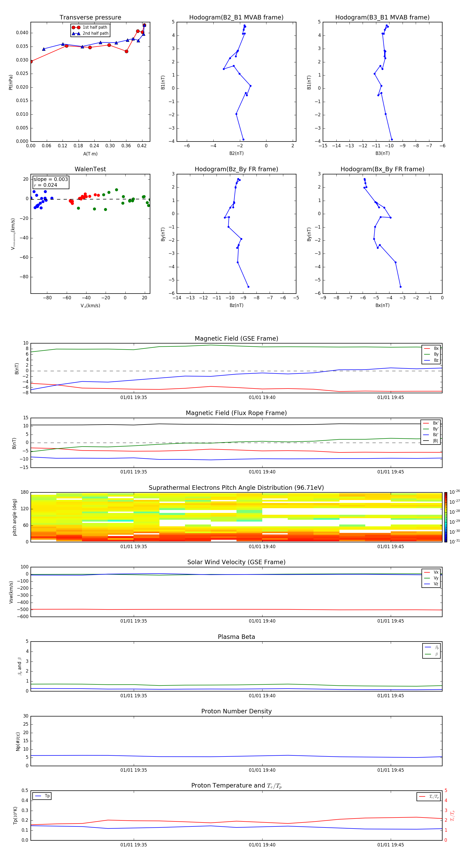Click the By legend entry in GSE plot

(431, 354)
